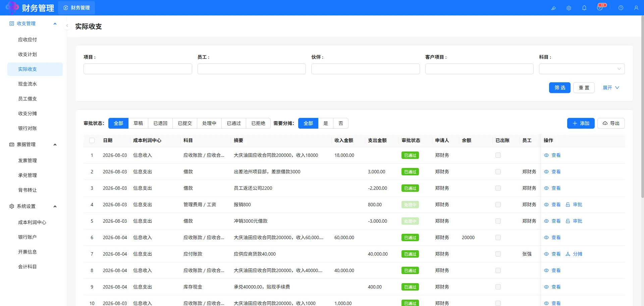The width and height of the screenshot is (644, 306).
Task: Set 需要分摊 filter to 否
Action: [x=341, y=123]
